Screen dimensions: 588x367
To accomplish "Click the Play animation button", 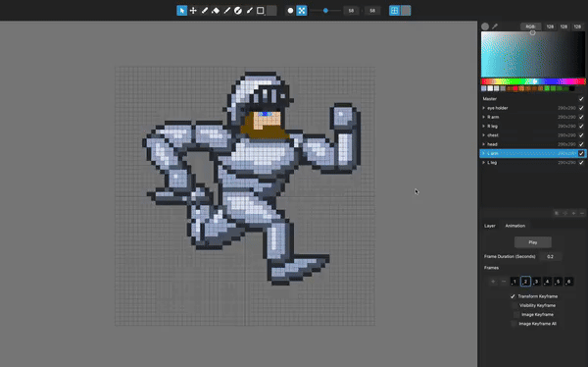I will tap(533, 242).
